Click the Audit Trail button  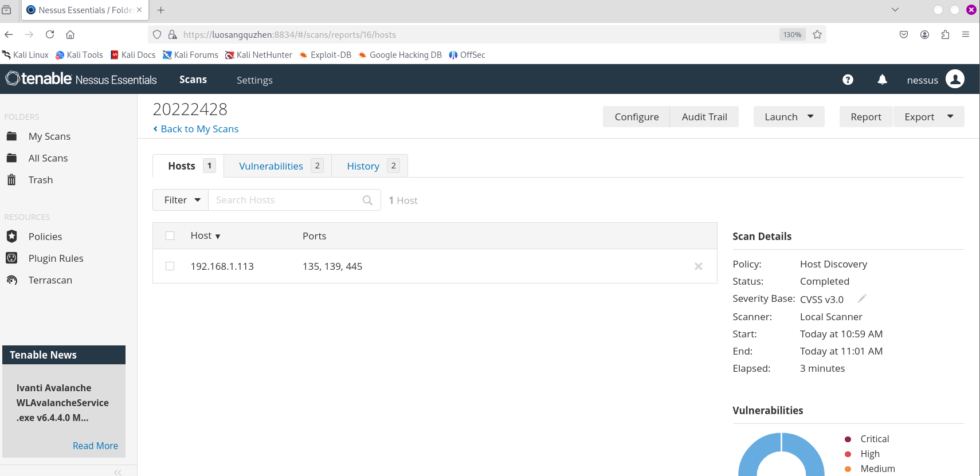pos(704,117)
